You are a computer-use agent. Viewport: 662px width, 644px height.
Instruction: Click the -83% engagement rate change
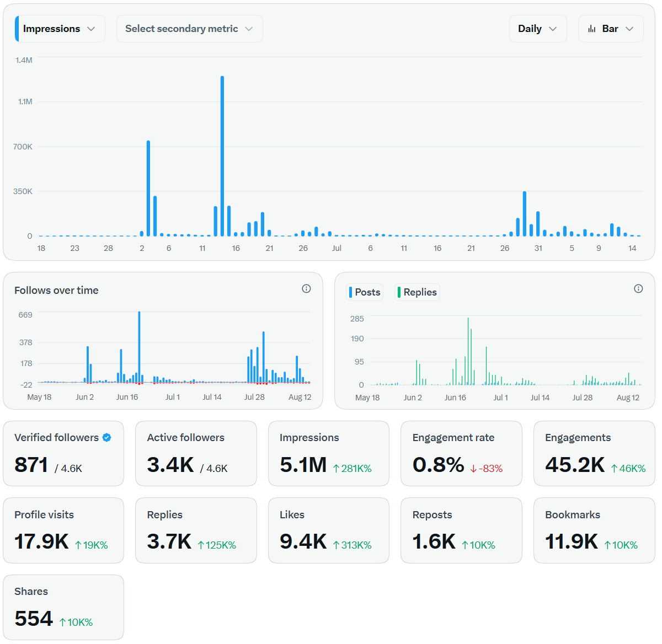click(486, 469)
